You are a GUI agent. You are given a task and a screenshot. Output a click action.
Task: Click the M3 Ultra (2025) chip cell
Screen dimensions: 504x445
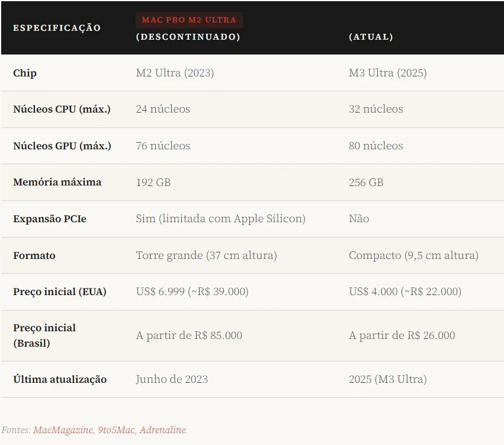point(387,73)
